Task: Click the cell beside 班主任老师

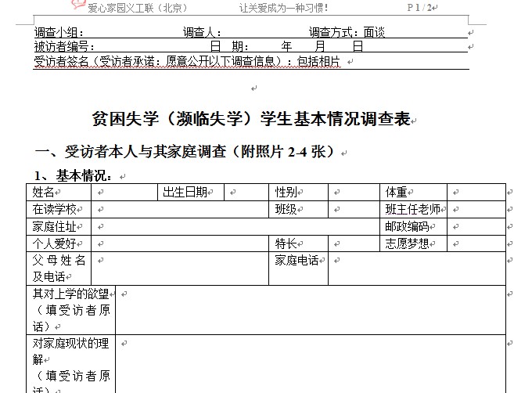Action: click(476, 210)
